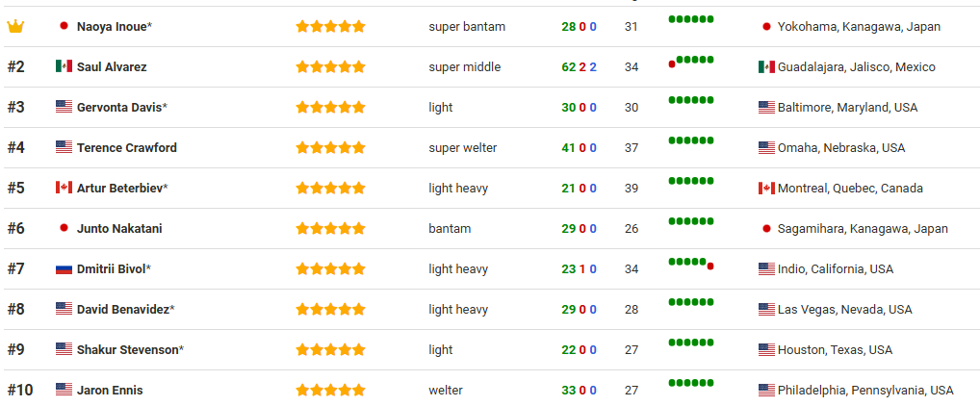Click Naoya Inoue's five-star rating
The image size is (980, 406).
[330, 27]
